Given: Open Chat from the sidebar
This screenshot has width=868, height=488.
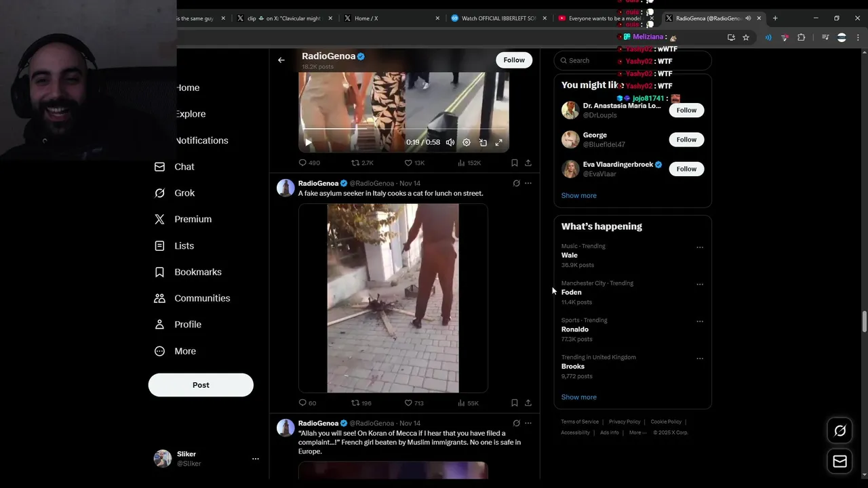Looking at the screenshot, I should (175, 167).
